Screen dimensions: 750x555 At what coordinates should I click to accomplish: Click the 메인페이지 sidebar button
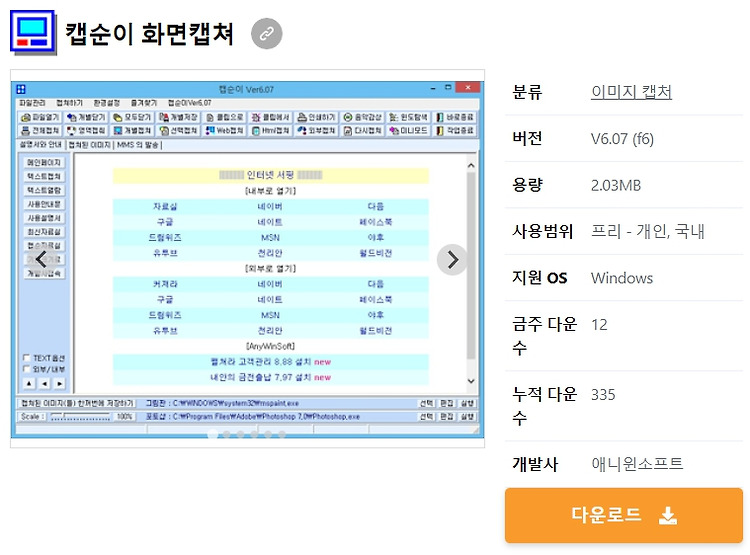pos(44,163)
